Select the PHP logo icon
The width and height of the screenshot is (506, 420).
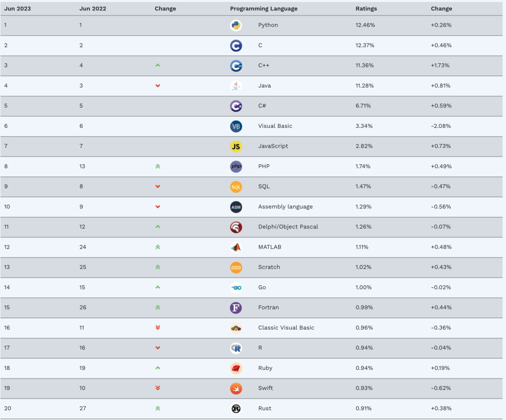(x=236, y=166)
